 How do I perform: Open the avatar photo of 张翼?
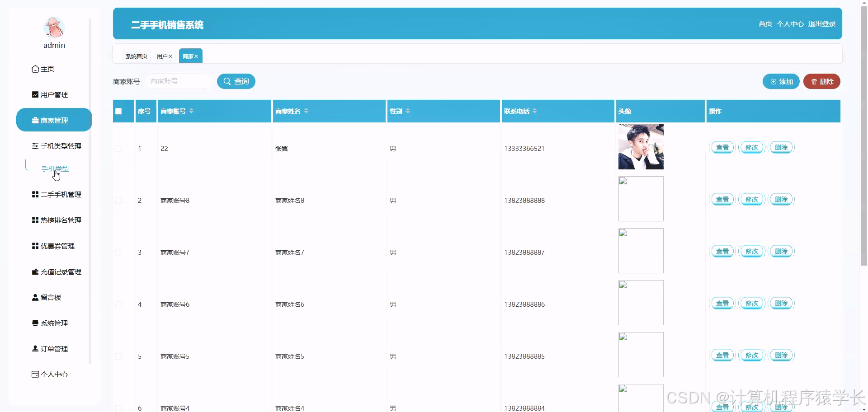point(641,147)
